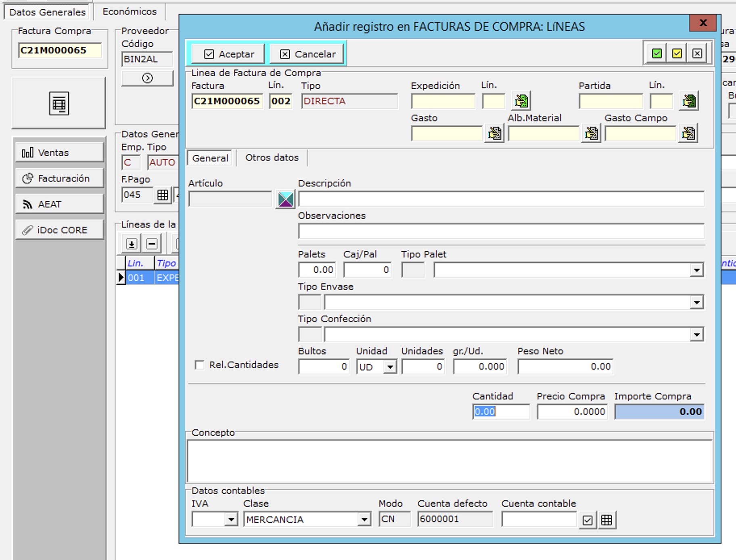Click the Alb.Material lookup icon
Viewport: 736px width, 560px height.
591,133
